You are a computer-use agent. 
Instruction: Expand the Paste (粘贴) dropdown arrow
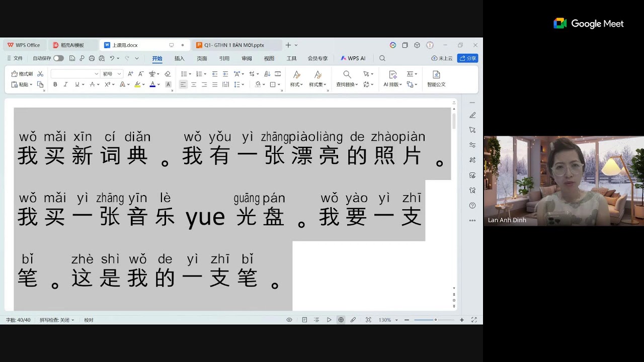click(31, 84)
